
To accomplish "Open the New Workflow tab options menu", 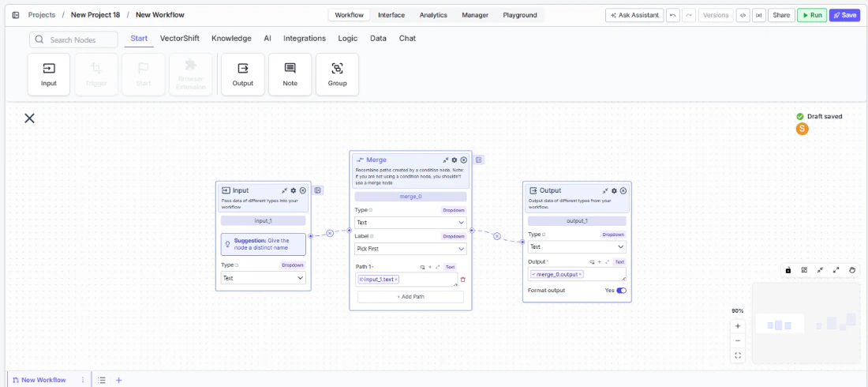I will (x=83, y=380).
